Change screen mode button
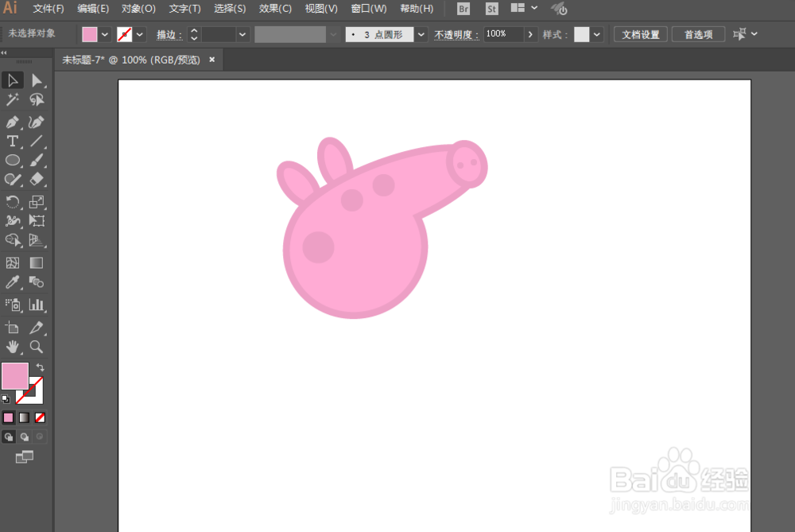This screenshot has height=532, width=795. pos(25,457)
